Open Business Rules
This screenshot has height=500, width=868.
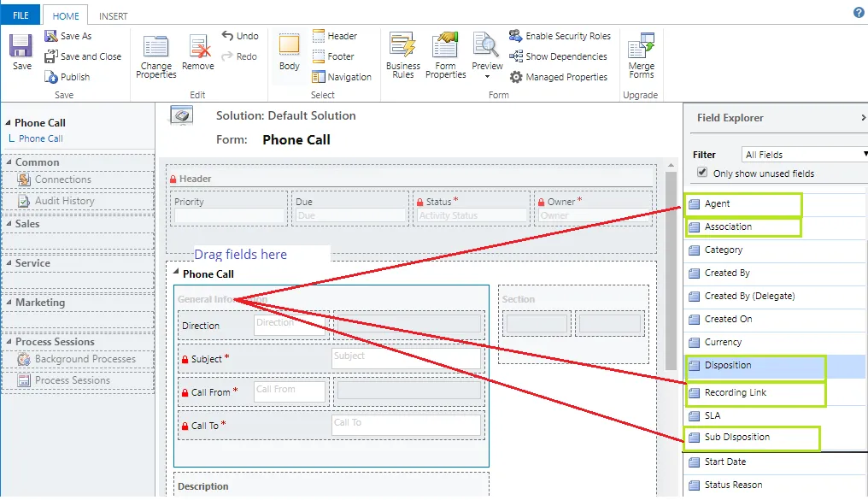pos(403,55)
